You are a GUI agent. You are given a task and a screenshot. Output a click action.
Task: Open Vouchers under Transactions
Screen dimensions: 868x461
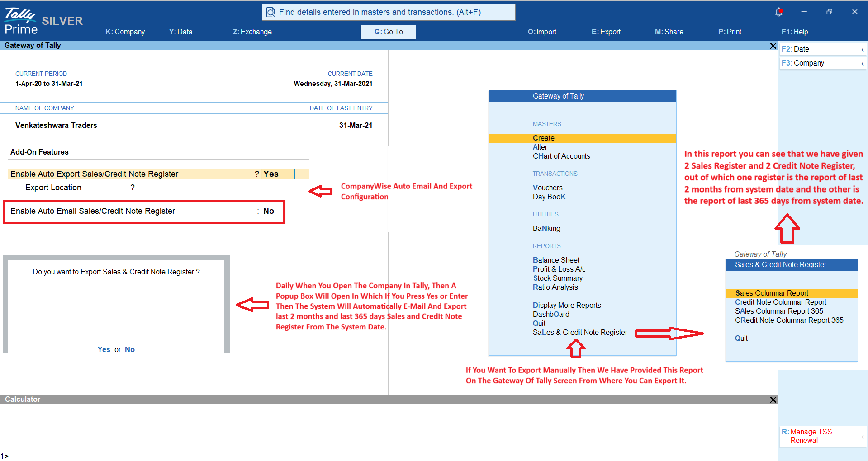click(x=548, y=188)
